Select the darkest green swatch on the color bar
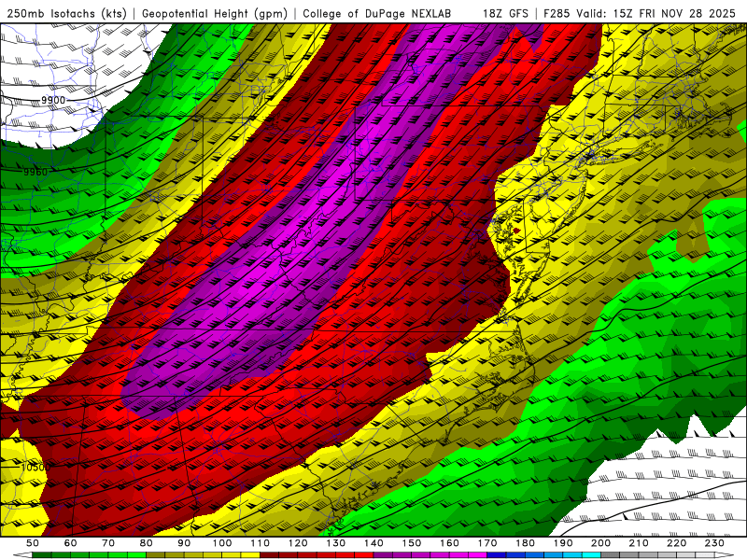The image size is (747, 560). click(42, 554)
